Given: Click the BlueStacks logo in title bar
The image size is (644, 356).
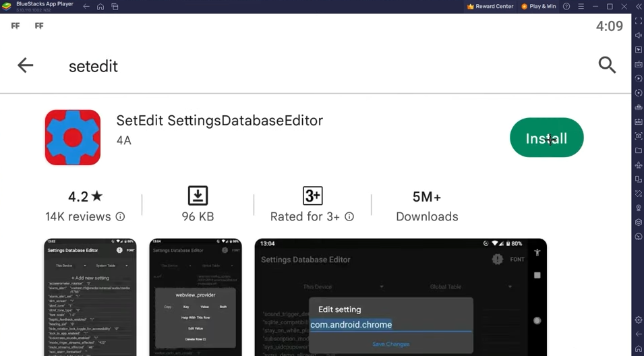Looking at the screenshot, I should click(x=7, y=7).
